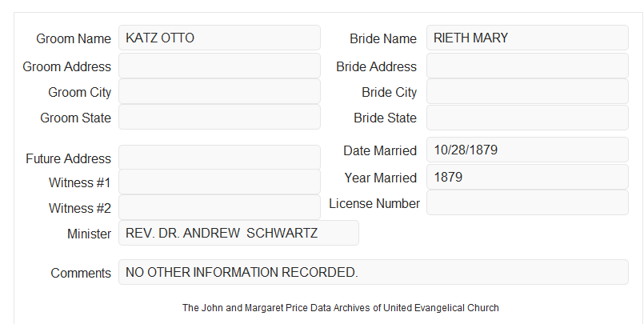The width and height of the screenshot is (644, 324).
Task: Focus the Bride Address input box
Action: 527,66
